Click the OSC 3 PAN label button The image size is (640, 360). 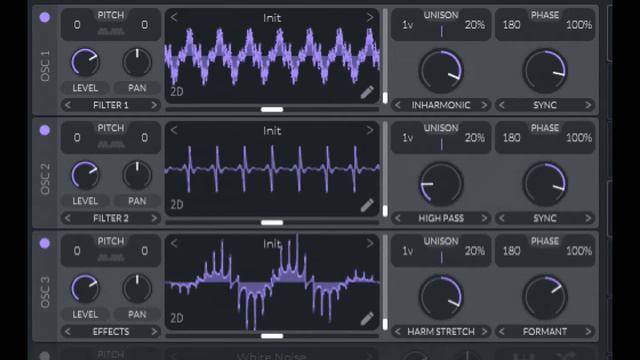(137, 314)
